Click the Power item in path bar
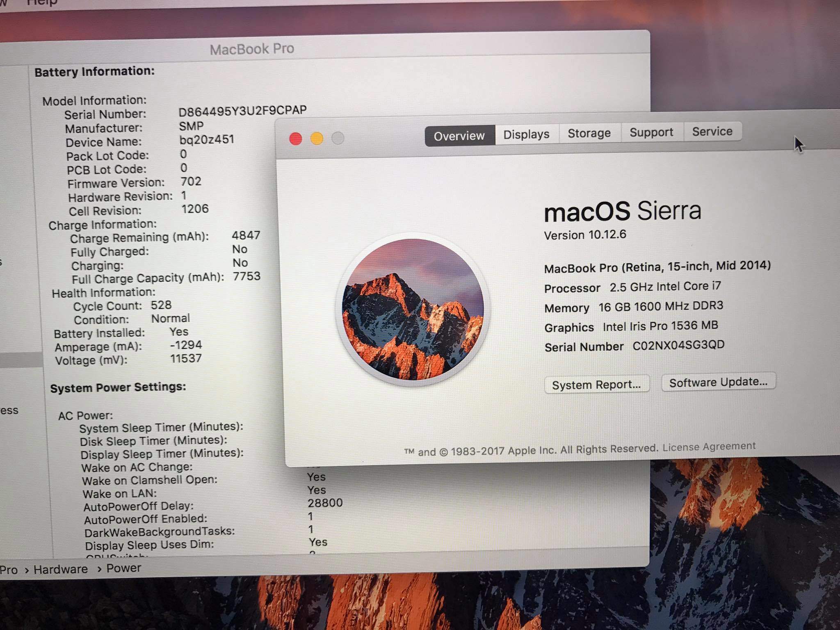 point(123,568)
